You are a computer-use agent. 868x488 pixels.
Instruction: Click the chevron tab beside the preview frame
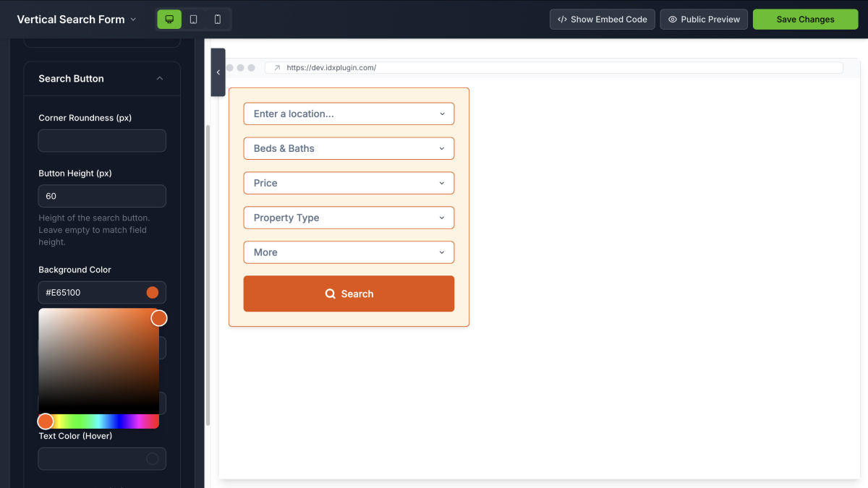(x=218, y=72)
